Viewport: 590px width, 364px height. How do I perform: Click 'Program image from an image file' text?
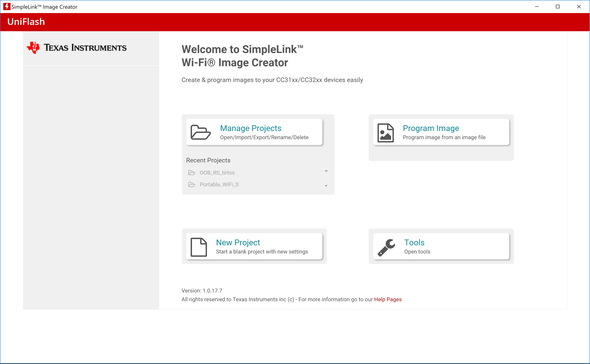pyautogui.click(x=444, y=137)
